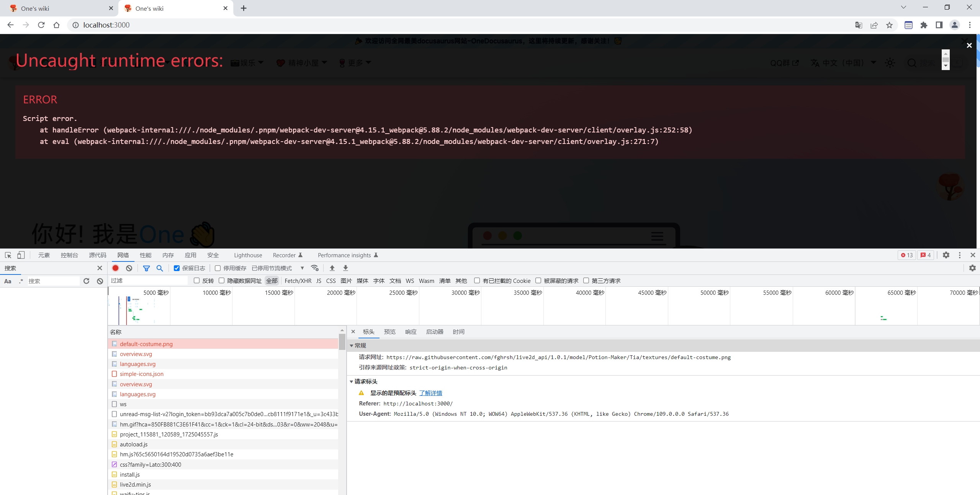Click the browser back arrow
This screenshot has width=980, height=495.
pos(10,25)
